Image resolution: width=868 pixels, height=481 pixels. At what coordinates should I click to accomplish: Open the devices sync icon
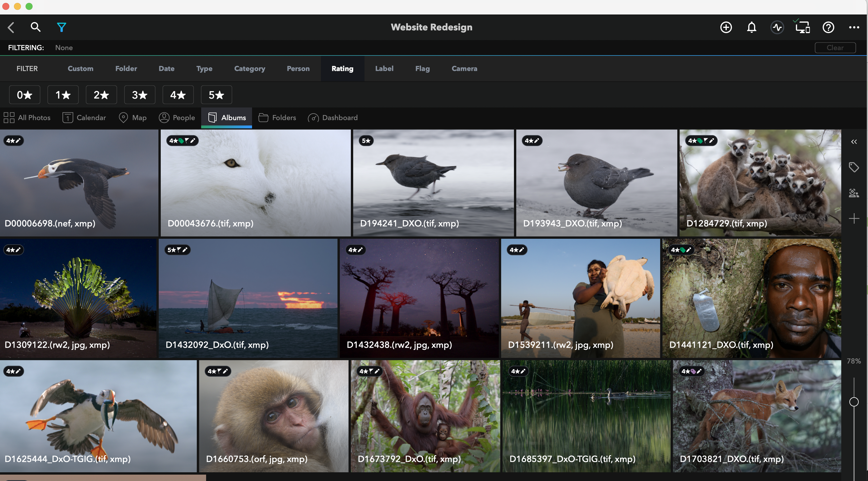(x=803, y=27)
